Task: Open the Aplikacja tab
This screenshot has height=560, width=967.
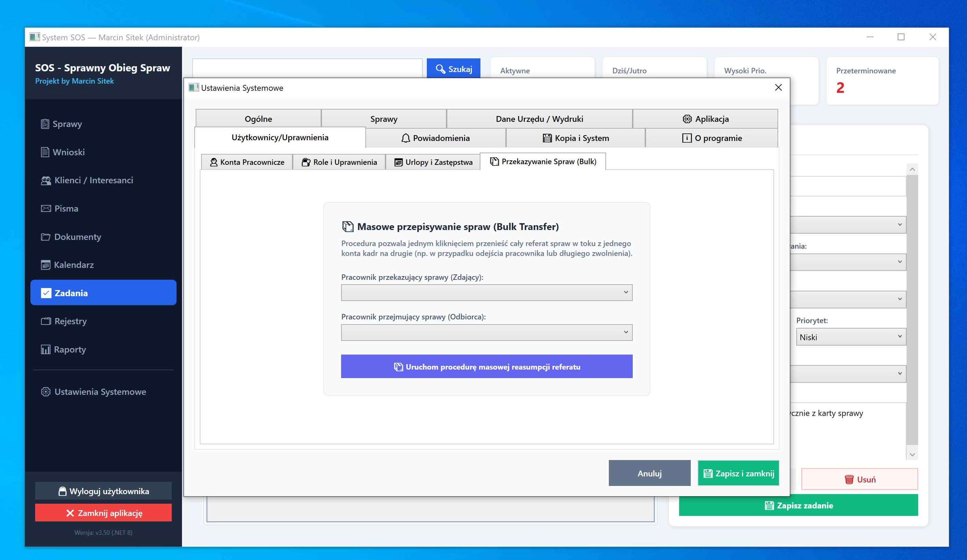Action: pyautogui.click(x=705, y=119)
